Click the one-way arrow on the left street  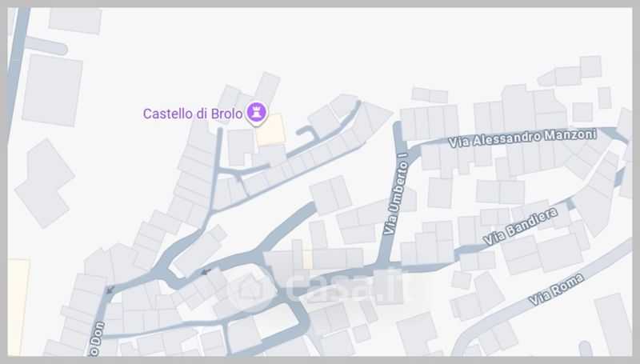110,290
